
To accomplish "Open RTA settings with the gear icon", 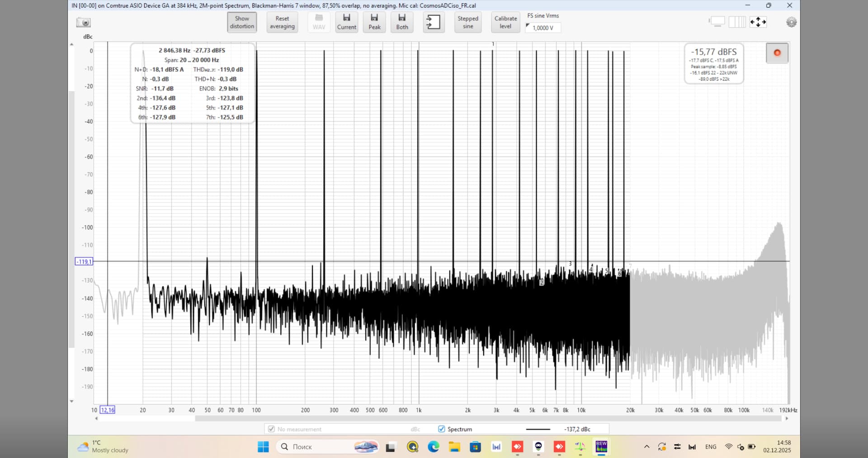I will [x=791, y=22].
